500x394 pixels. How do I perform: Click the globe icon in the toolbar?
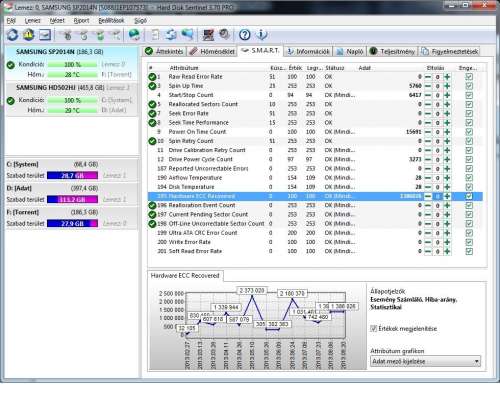tap(135, 35)
